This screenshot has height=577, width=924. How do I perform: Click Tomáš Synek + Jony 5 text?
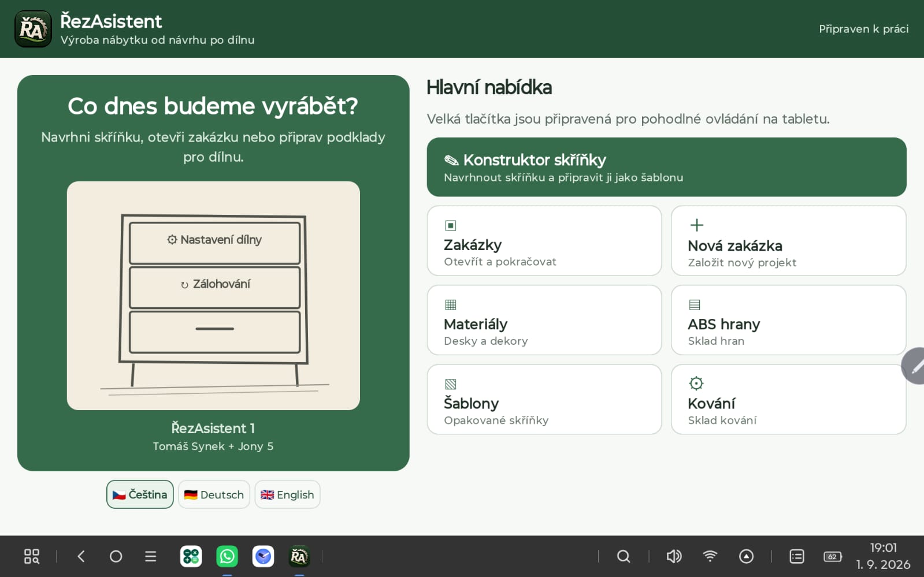tap(213, 446)
